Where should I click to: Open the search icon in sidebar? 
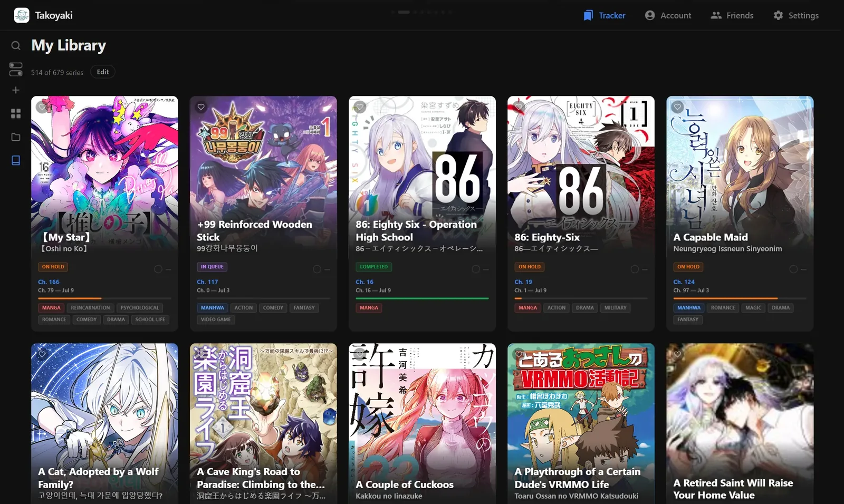[x=16, y=46]
